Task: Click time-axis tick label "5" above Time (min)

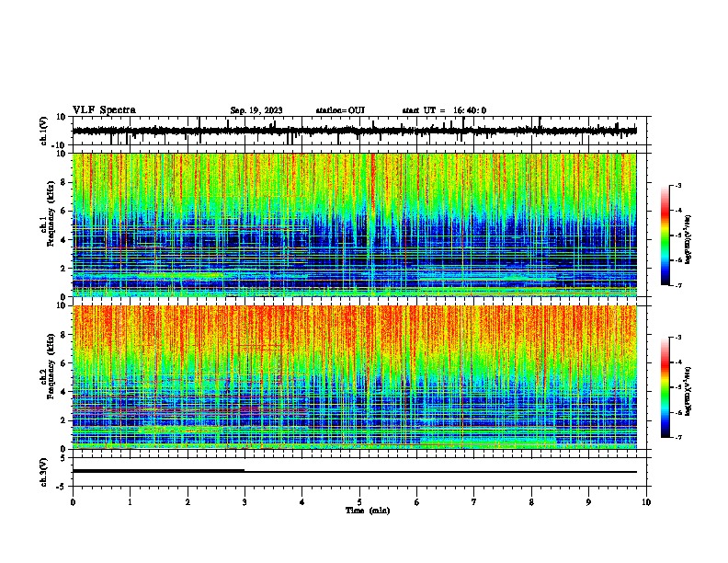Action: 359,502
